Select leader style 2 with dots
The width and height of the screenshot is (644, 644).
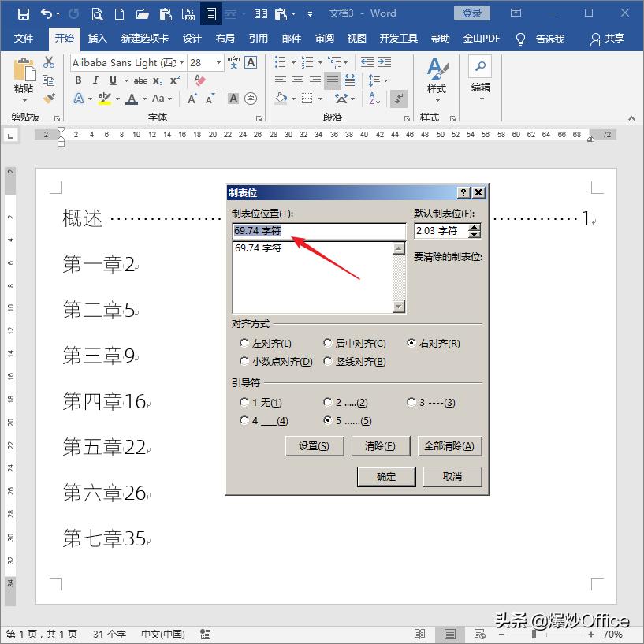328,402
